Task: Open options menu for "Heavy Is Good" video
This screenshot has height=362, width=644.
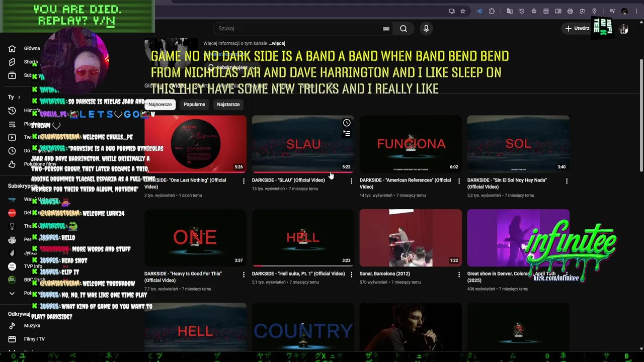Action: pos(244,275)
